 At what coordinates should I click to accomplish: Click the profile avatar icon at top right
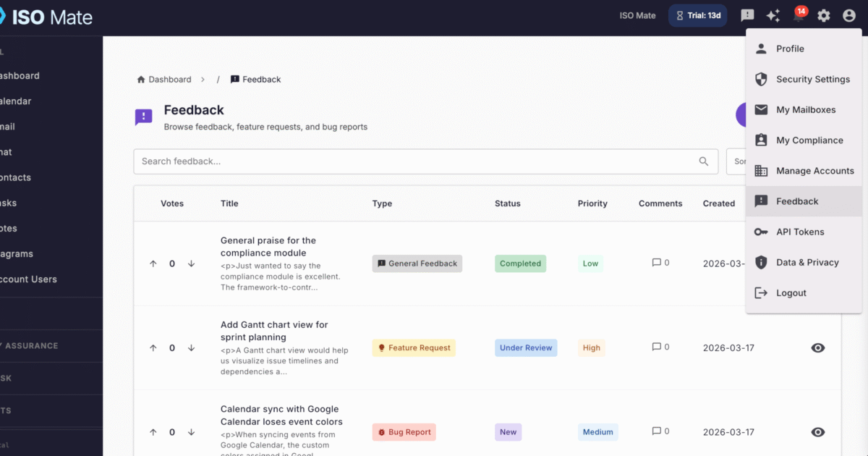pyautogui.click(x=848, y=15)
